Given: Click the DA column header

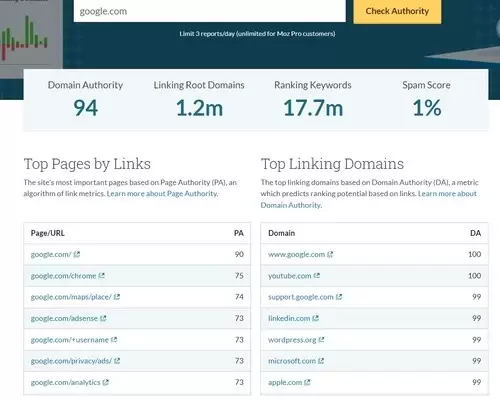Looking at the screenshot, I should pos(475,233).
